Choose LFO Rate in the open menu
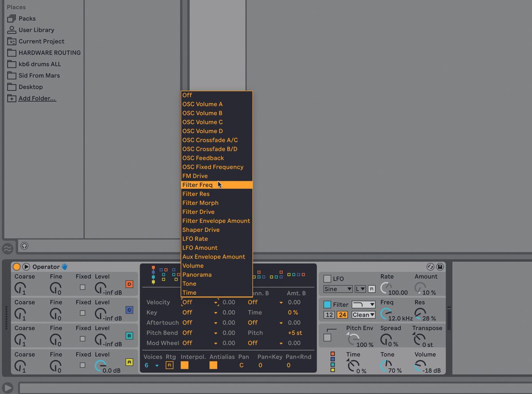The image size is (532, 394). coord(195,238)
